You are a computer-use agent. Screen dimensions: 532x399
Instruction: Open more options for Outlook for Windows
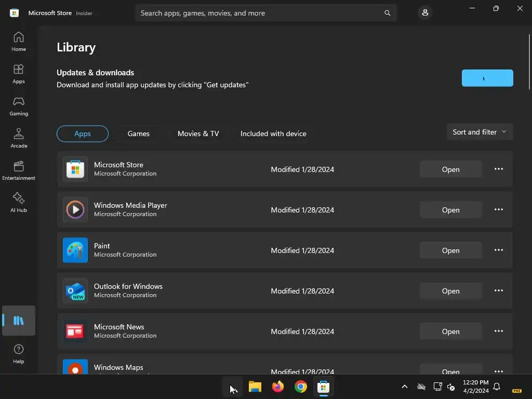coord(498,290)
